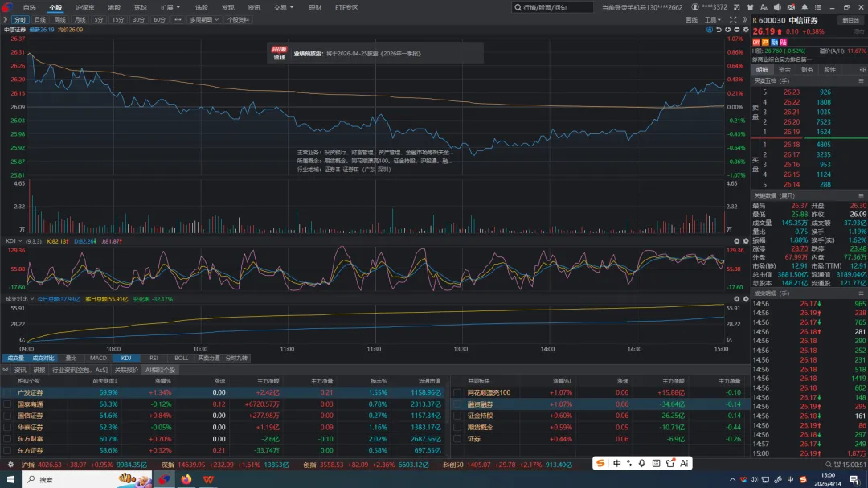Switch to 自选 main tab
Viewport: 868px width, 488px height.
(x=30, y=8)
